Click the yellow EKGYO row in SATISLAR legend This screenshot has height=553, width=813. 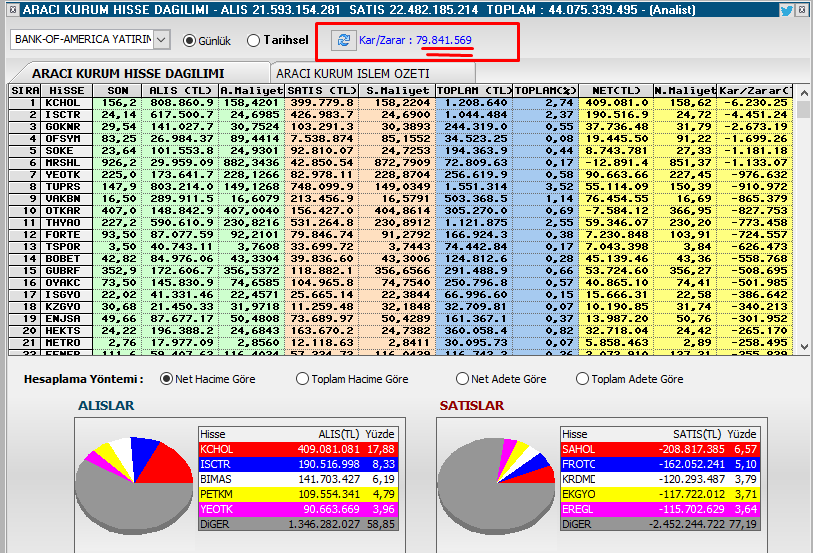[660, 494]
